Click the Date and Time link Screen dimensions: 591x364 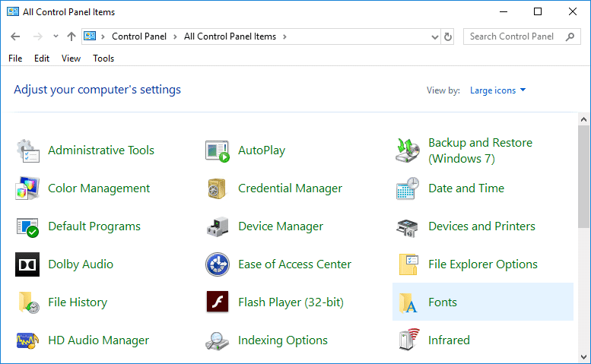465,188
